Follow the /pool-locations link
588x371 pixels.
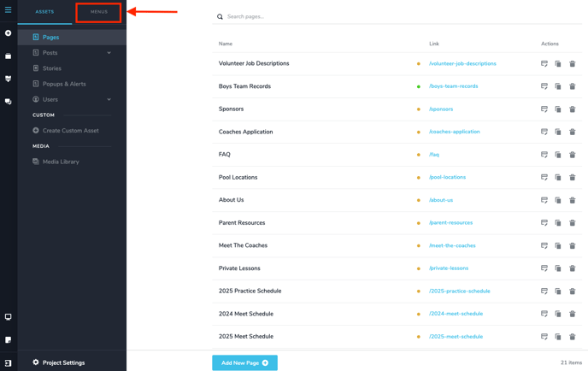[447, 177]
